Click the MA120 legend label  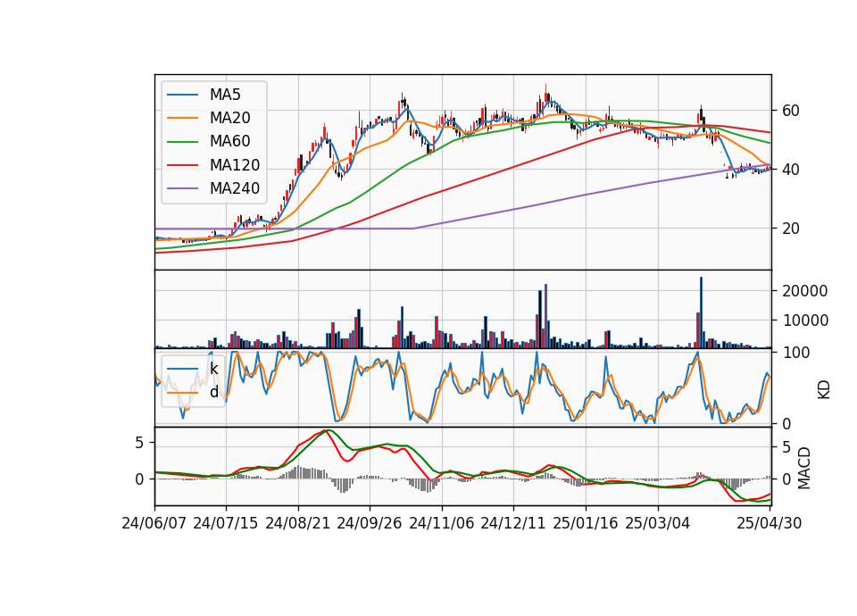tap(235, 165)
